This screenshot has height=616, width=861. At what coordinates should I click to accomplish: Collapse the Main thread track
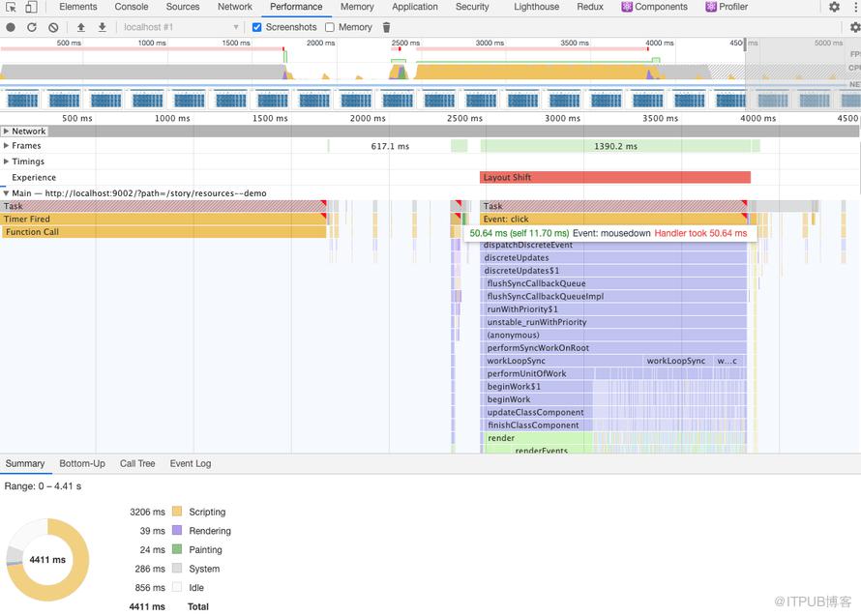click(6, 193)
